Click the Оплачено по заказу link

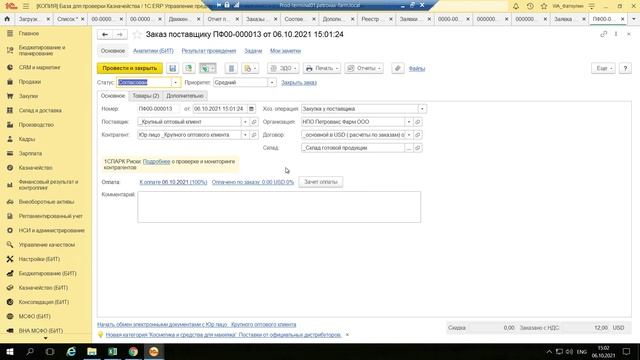coord(253,182)
